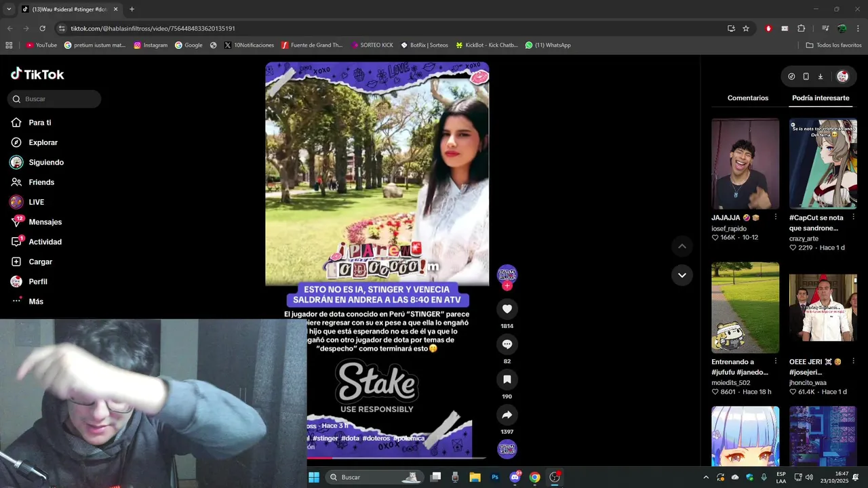Switch to the Comentarios tab

click(748, 98)
